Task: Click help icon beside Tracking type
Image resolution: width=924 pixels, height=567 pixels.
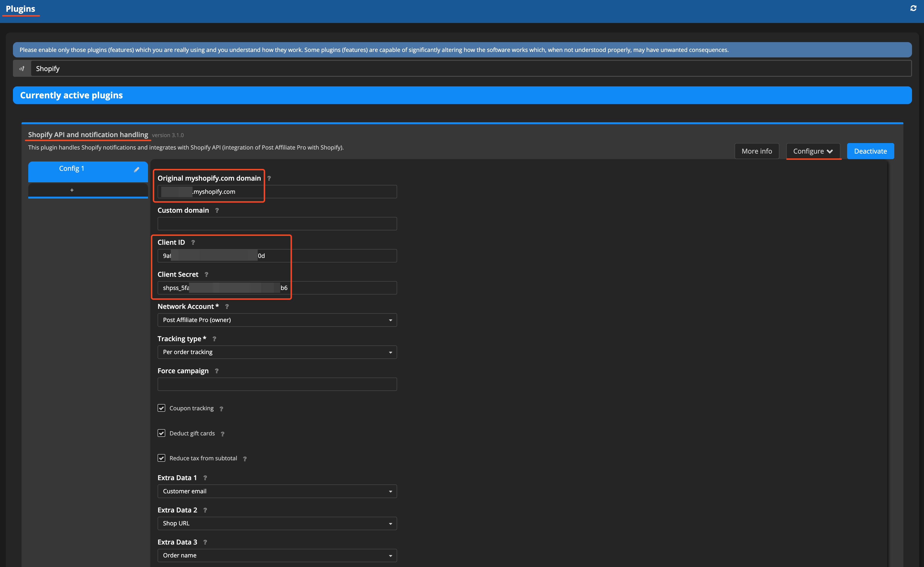Action: click(x=214, y=339)
